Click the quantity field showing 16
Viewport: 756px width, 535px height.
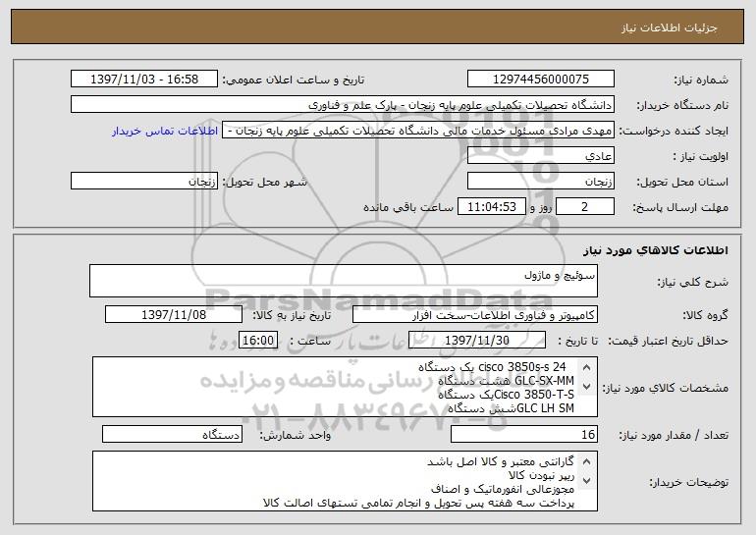[524, 434]
